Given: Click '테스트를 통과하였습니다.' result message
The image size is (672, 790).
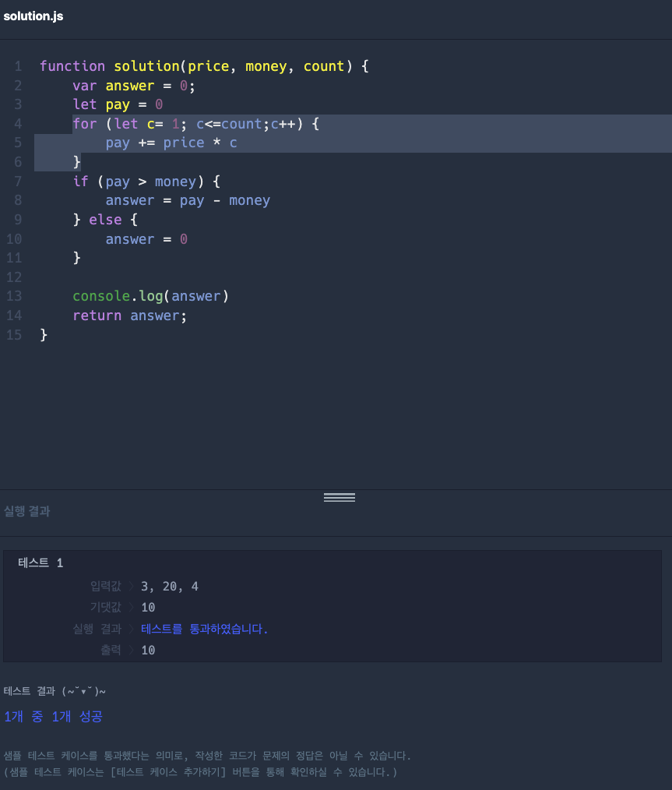Looking at the screenshot, I should [204, 629].
